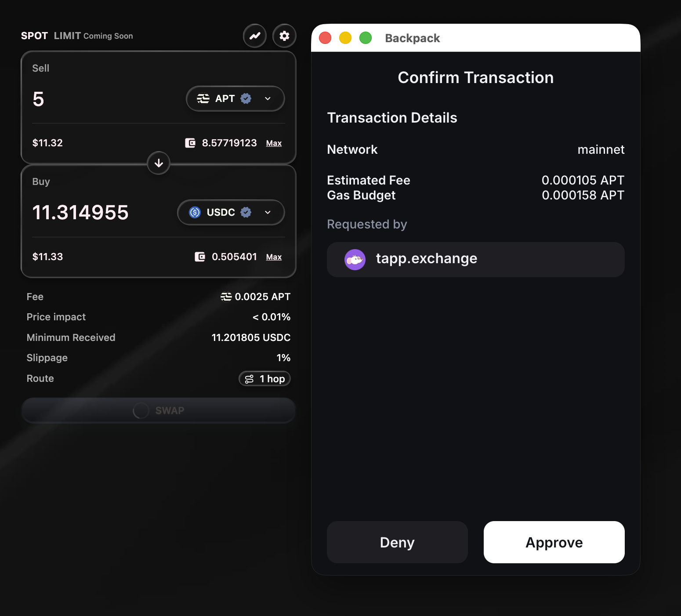Click the wallet icon beside 8.57719123 balance
The image size is (681, 616).
click(x=190, y=143)
